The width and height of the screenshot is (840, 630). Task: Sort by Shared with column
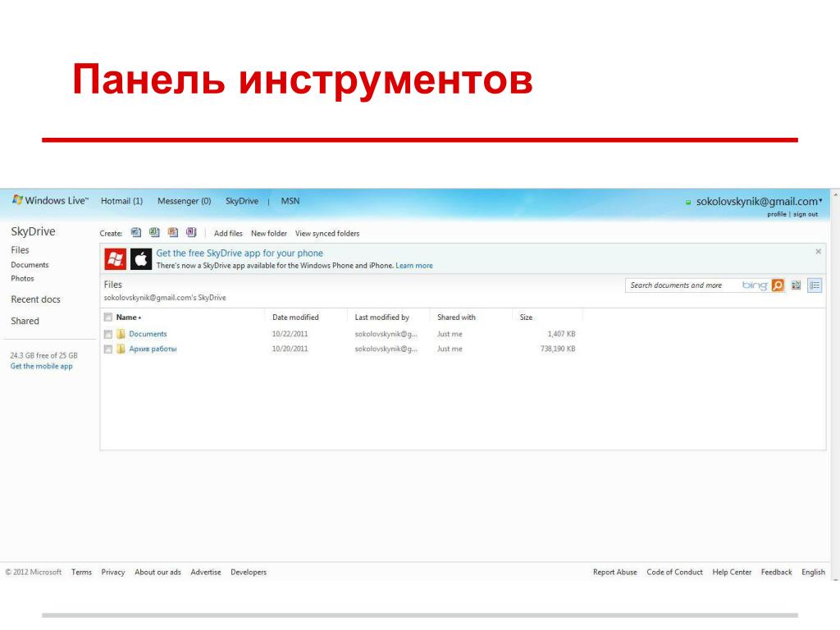point(456,317)
